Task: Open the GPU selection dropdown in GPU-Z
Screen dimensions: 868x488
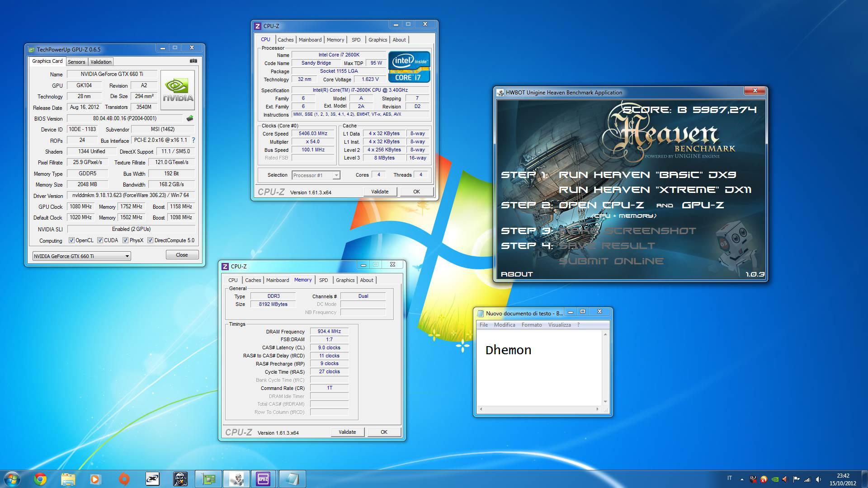Action: 81,256
